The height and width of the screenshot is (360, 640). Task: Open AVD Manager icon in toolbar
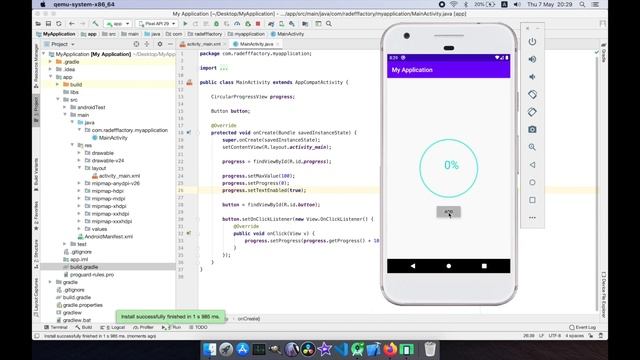pyautogui.click(x=282, y=24)
